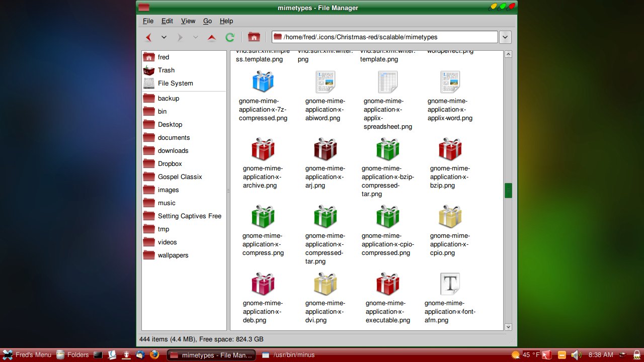The image size is (644, 362).
Task: Open the bin bookmark folder
Action: click(184, 112)
